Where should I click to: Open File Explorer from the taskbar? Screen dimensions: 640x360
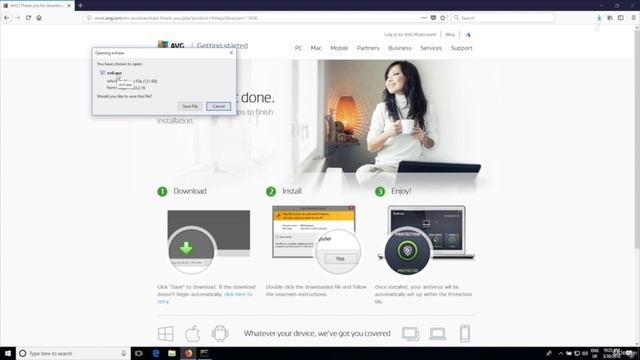(x=172, y=353)
